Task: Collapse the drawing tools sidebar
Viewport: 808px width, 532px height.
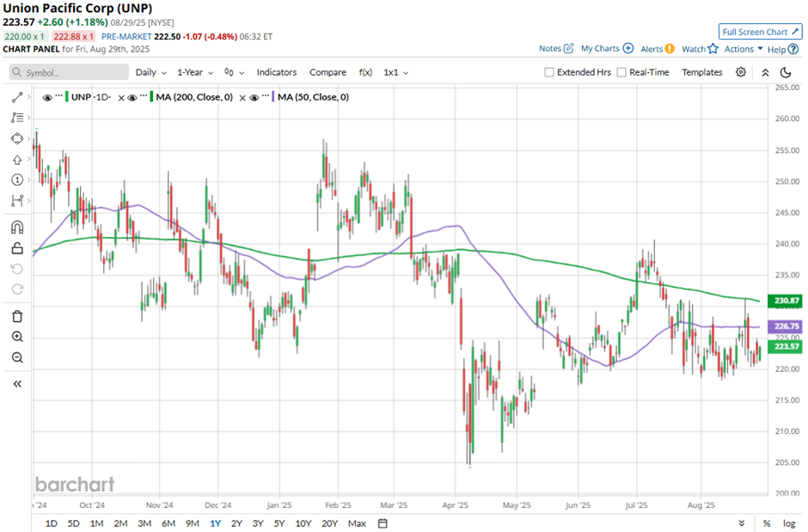Action: point(17,383)
